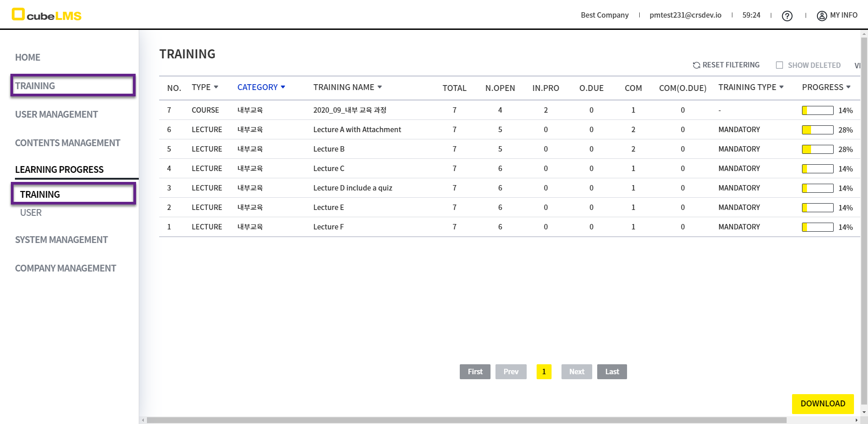Open the help question mark icon

click(787, 16)
